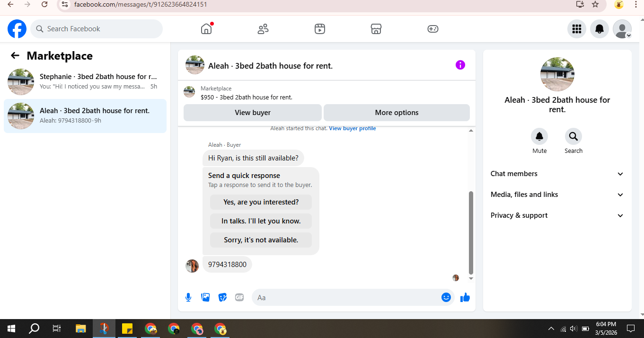
Task: Open Task View on taskbar
Action: tap(57, 329)
